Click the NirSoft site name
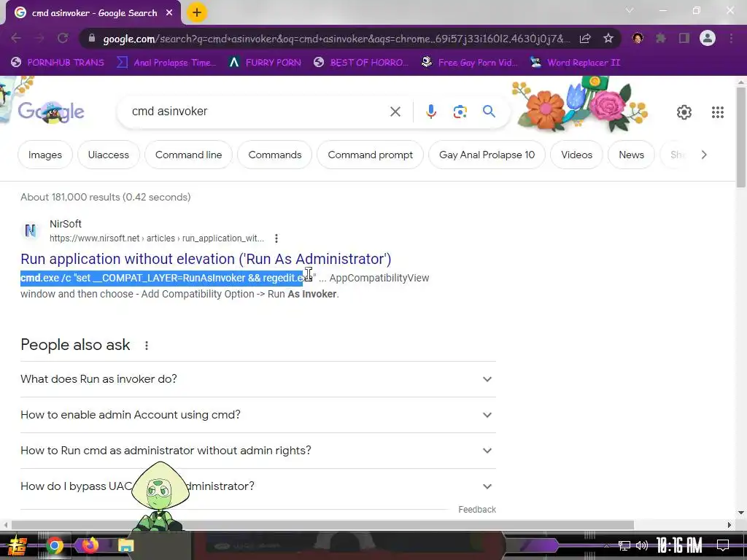Image resolution: width=747 pixels, height=560 pixels. click(65, 224)
